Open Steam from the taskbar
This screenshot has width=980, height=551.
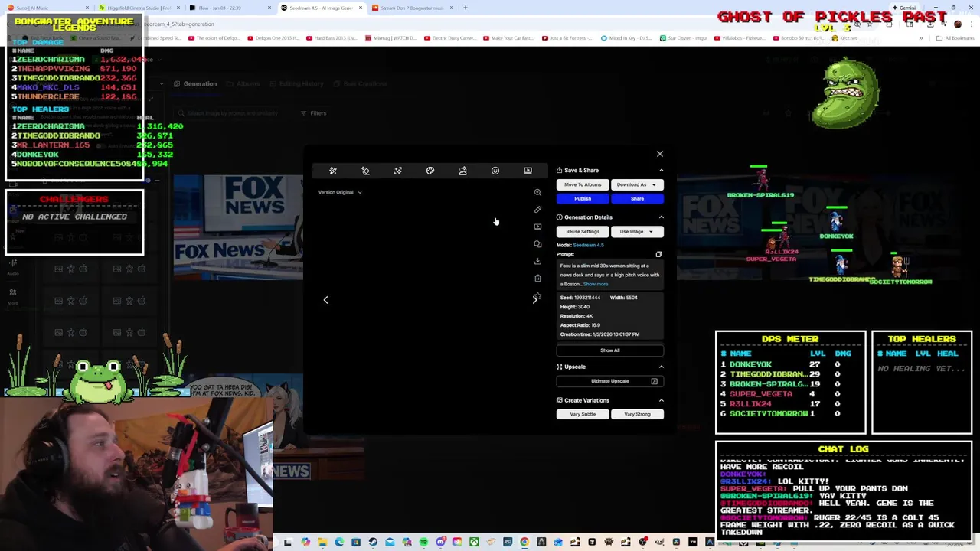373,543
